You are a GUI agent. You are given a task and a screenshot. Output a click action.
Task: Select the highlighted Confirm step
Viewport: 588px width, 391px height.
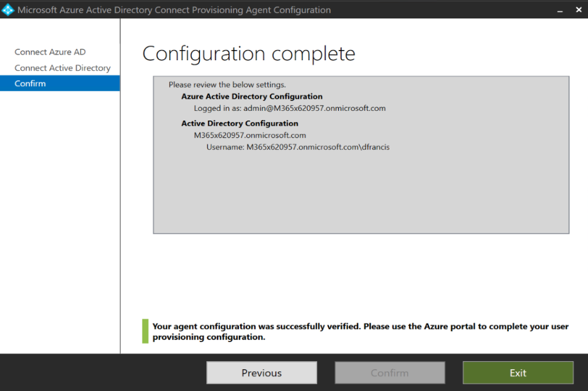(30, 83)
